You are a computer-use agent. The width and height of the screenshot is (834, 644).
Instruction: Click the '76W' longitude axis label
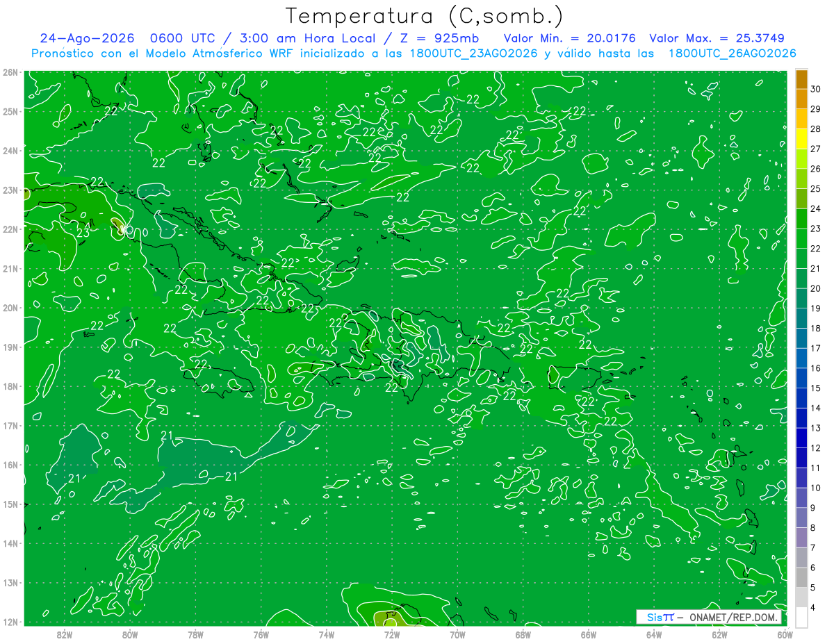261,634
